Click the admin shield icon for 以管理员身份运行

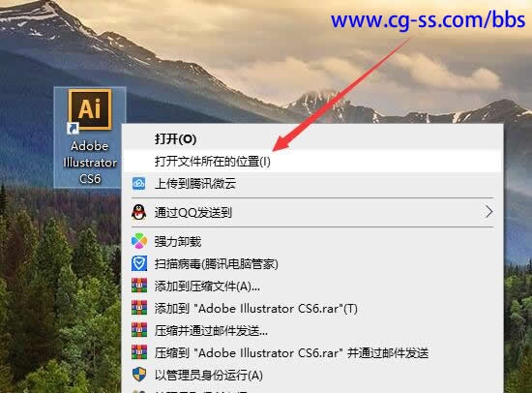click(x=139, y=375)
